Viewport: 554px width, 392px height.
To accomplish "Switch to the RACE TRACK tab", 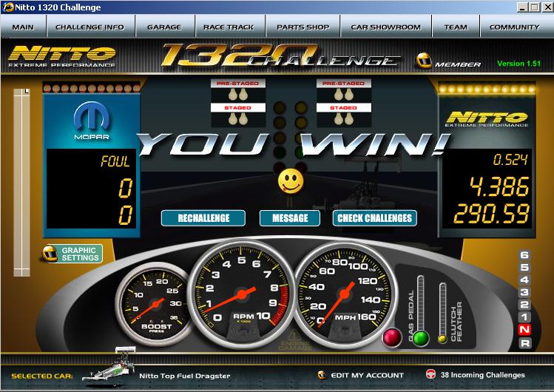I will 229,27.
